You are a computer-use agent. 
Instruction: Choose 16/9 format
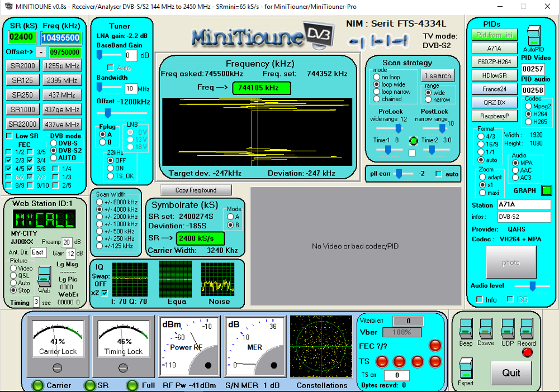481,144
